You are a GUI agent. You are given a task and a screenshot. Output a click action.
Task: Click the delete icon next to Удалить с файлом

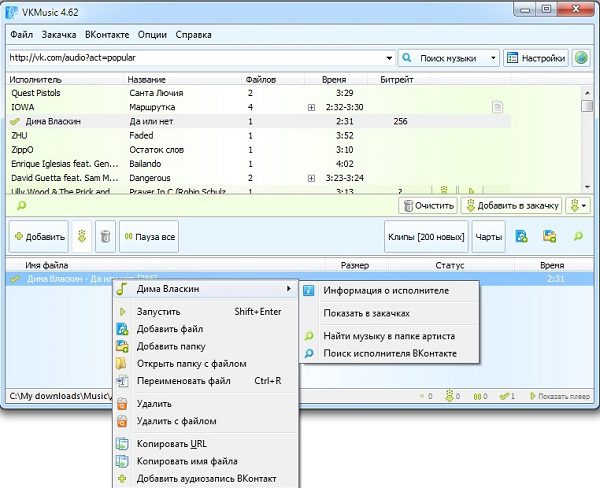[x=122, y=421]
